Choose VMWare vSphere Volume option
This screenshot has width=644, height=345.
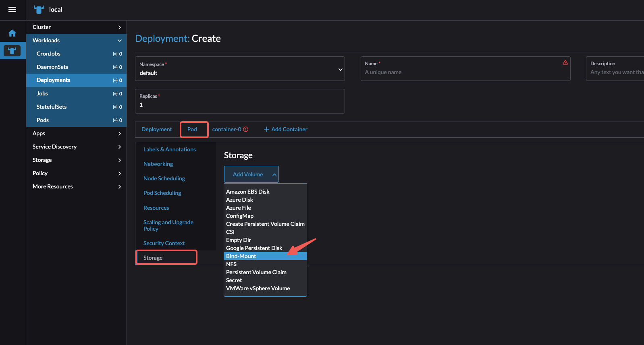(x=265, y=288)
